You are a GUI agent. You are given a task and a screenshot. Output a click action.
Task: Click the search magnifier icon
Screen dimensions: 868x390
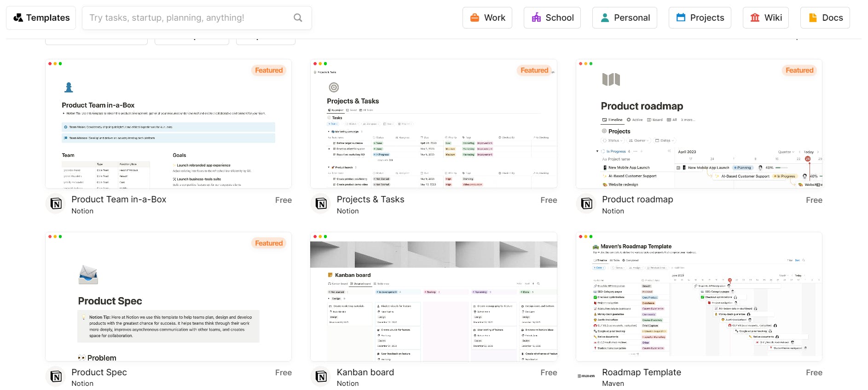click(298, 17)
